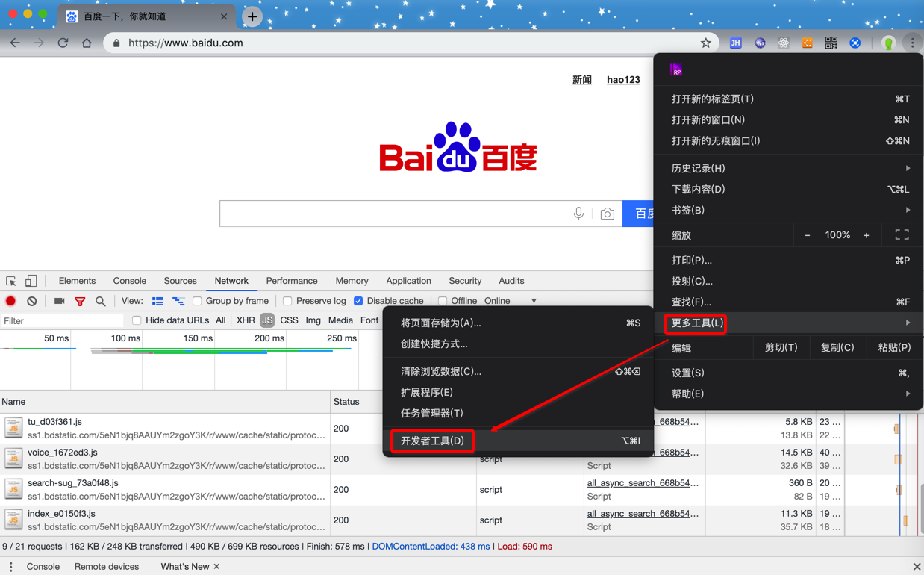Open the DevTools drawer three-dot menu
924x575 pixels.
point(10,567)
